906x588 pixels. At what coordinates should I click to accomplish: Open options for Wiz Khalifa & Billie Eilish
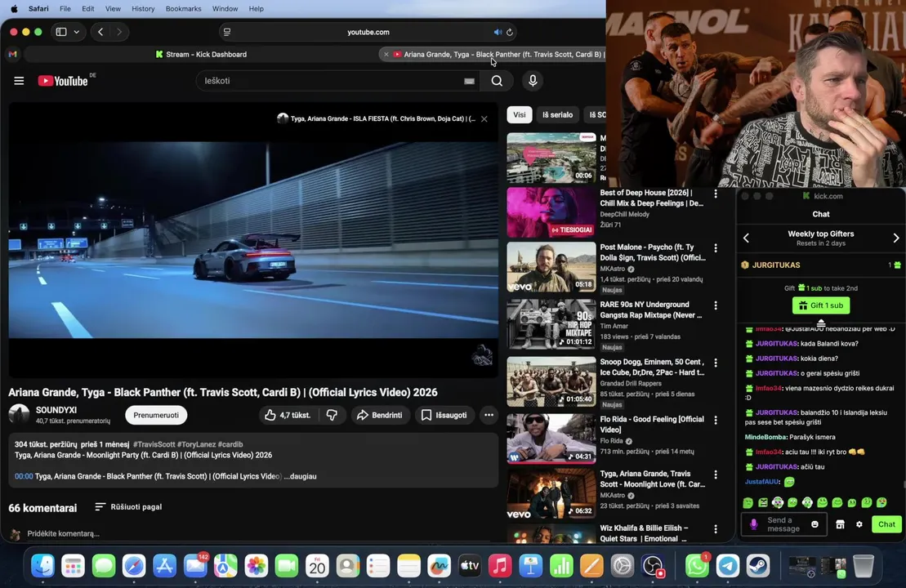716,529
